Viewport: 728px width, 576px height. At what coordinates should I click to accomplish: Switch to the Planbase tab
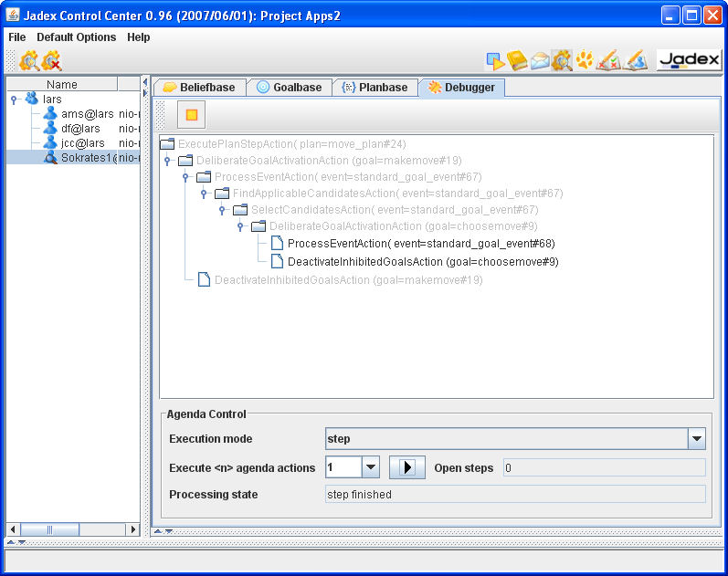(375, 88)
